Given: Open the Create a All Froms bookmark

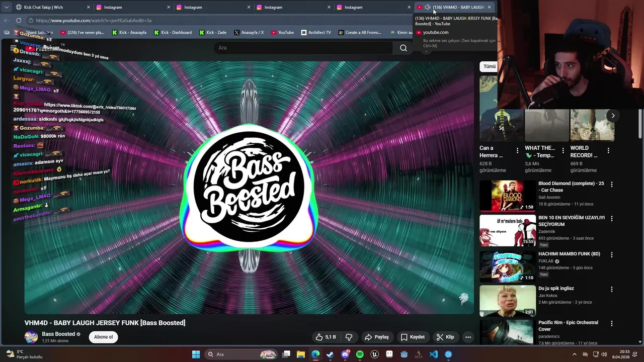Looking at the screenshot, I should (x=360, y=32).
